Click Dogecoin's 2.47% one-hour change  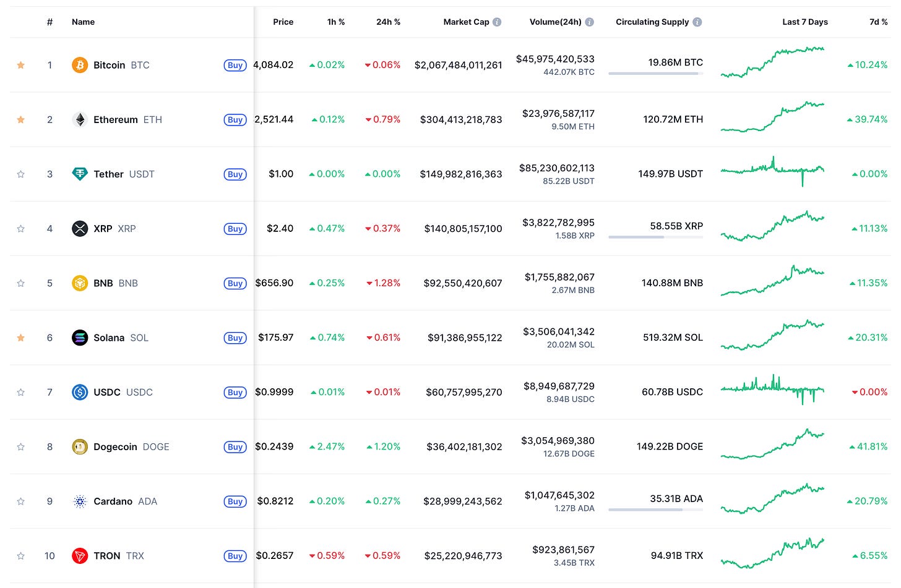(327, 446)
